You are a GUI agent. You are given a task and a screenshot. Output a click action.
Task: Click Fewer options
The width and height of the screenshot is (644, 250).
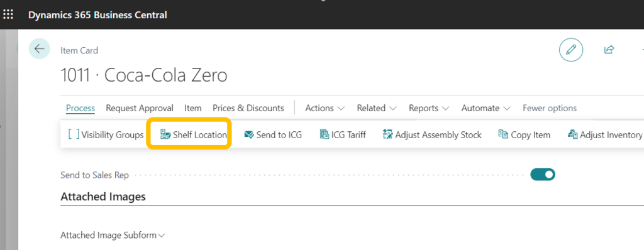[550, 109]
